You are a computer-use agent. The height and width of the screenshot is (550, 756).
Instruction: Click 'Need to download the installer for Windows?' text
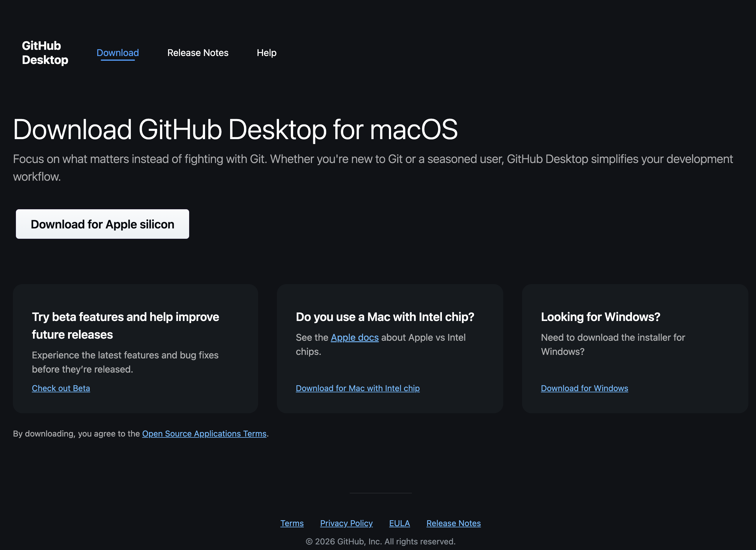tap(613, 345)
